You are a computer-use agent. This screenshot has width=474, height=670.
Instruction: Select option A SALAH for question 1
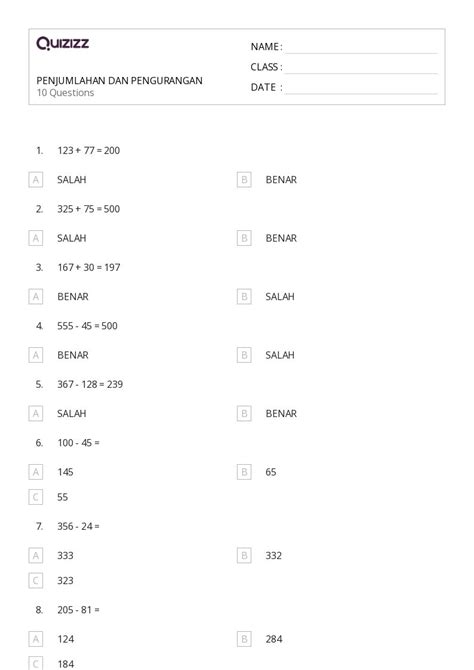[x=35, y=179]
